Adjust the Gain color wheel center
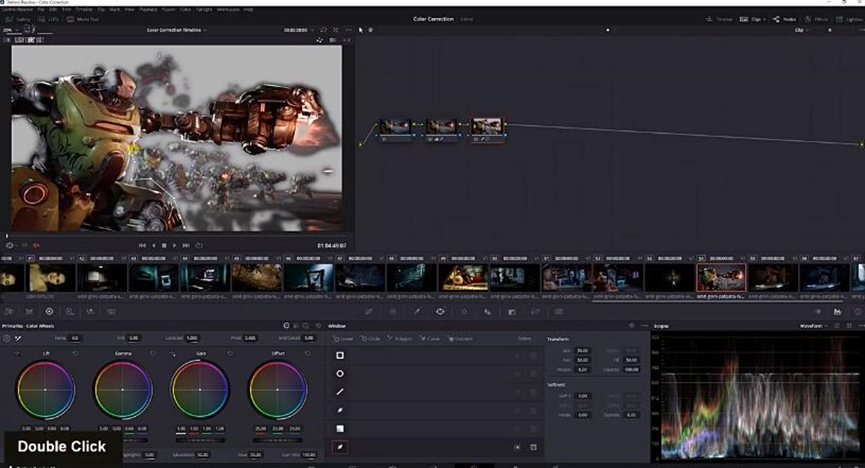Screen dimensions: 865x468 200,390
